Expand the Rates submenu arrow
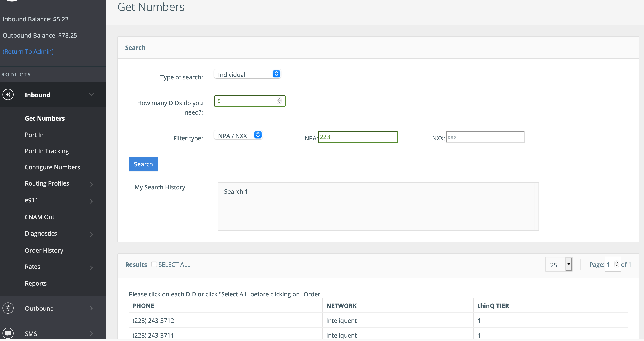The image size is (644, 341). pos(91,267)
